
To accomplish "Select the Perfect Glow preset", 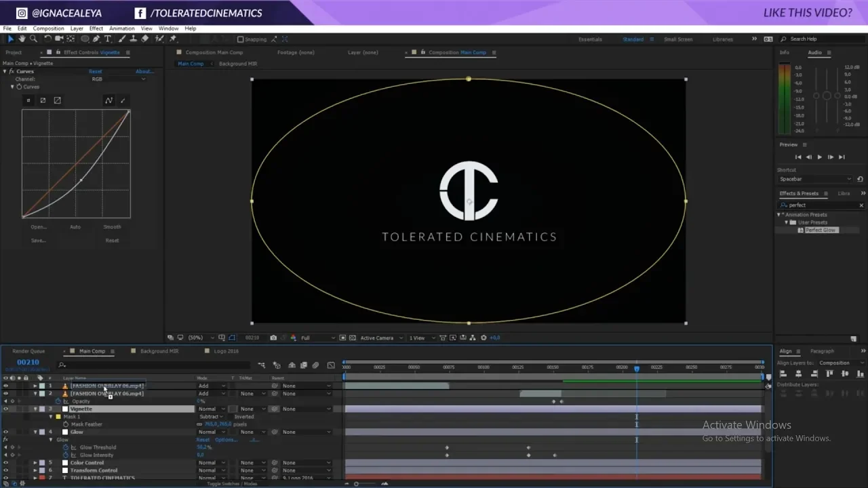I will coord(821,230).
